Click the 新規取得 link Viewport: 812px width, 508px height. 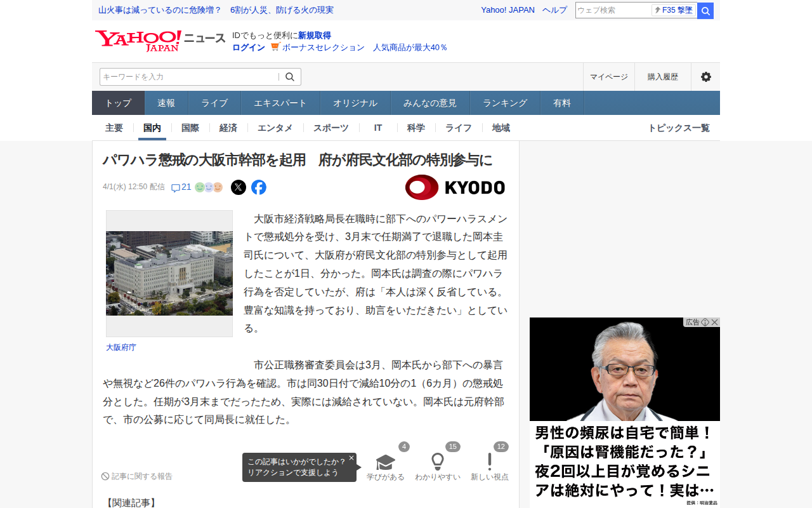tap(315, 36)
